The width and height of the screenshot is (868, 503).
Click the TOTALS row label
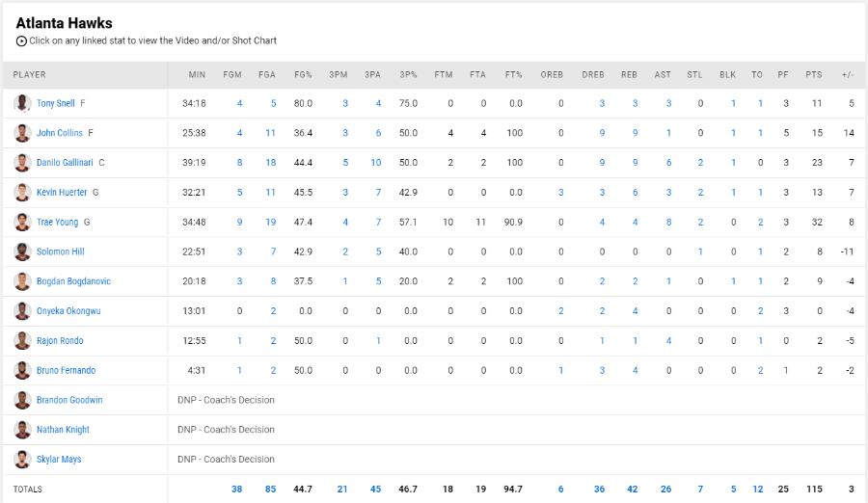click(x=28, y=490)
